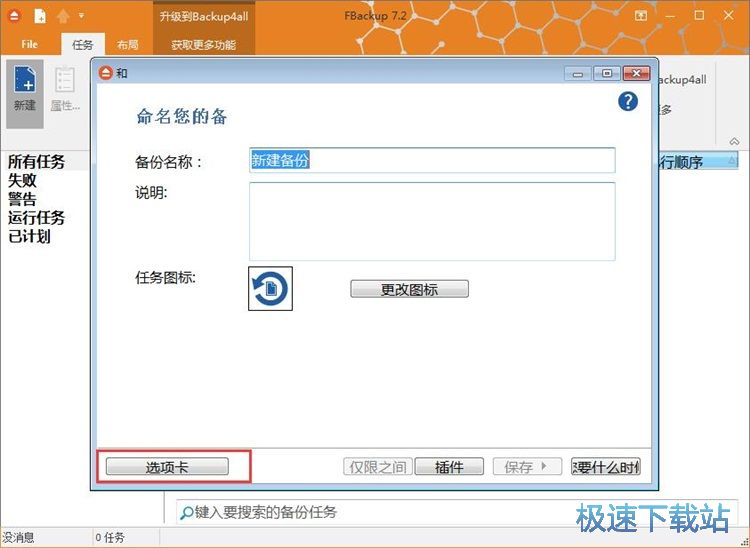Click the dialog icon next to 和
Viewport: 750px width, 548px height.
pos(105,73)
